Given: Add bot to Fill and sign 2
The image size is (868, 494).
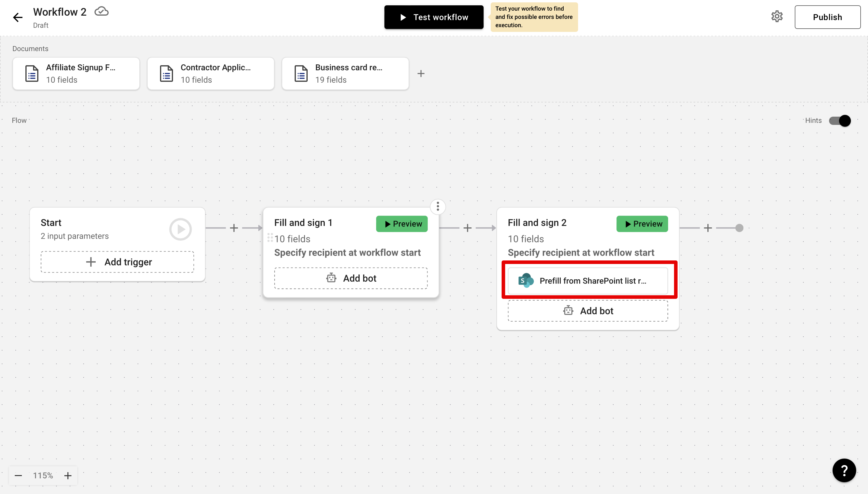Looking at the screenshot, I should (x=588, y=311).
